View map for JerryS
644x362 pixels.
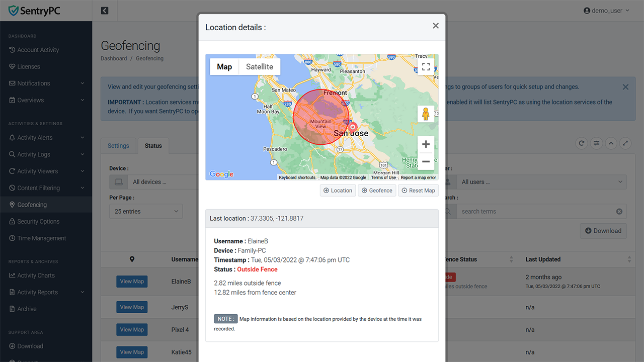coord(132,307)
